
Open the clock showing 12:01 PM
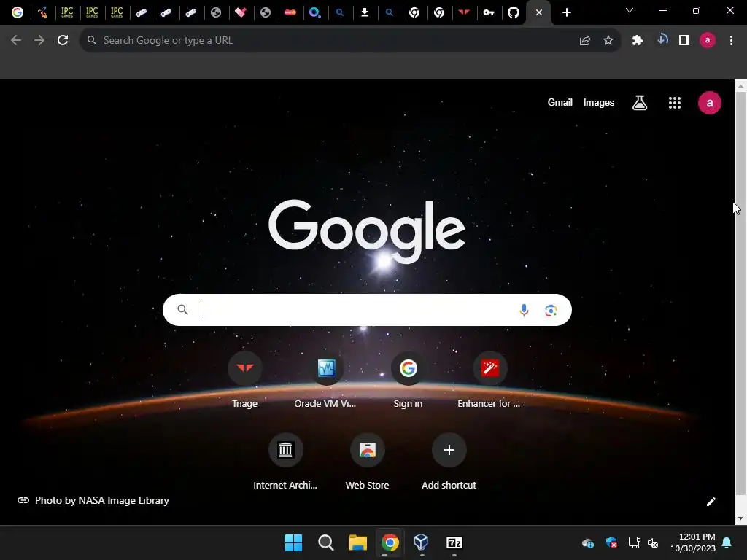[693, 542]
